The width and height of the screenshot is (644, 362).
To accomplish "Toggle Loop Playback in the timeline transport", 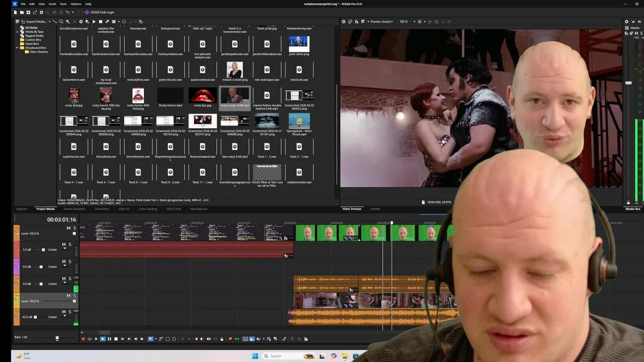I will click(x=90, y=339).
